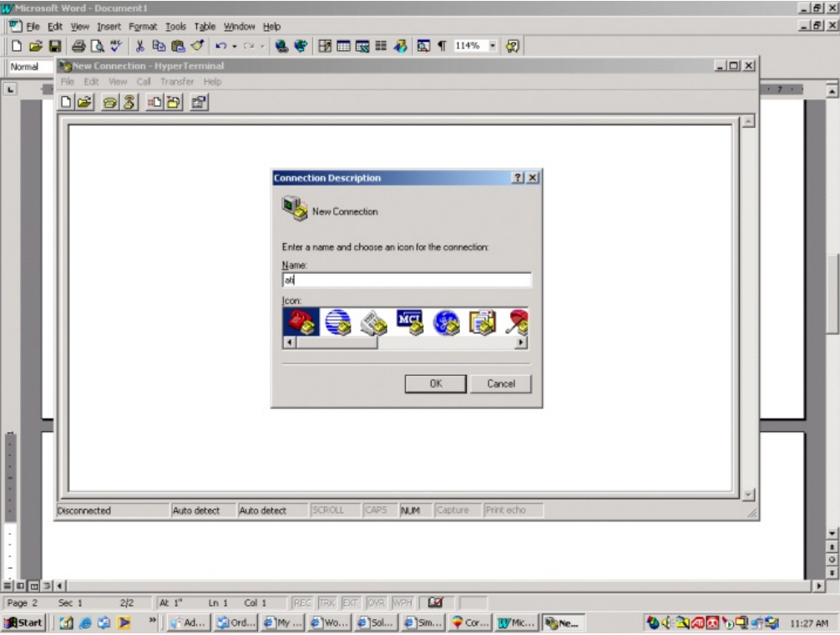This screenshot has width=840, height=635.
Task: Select the Format Painter brush icon
Action: [x=197, y=46]
